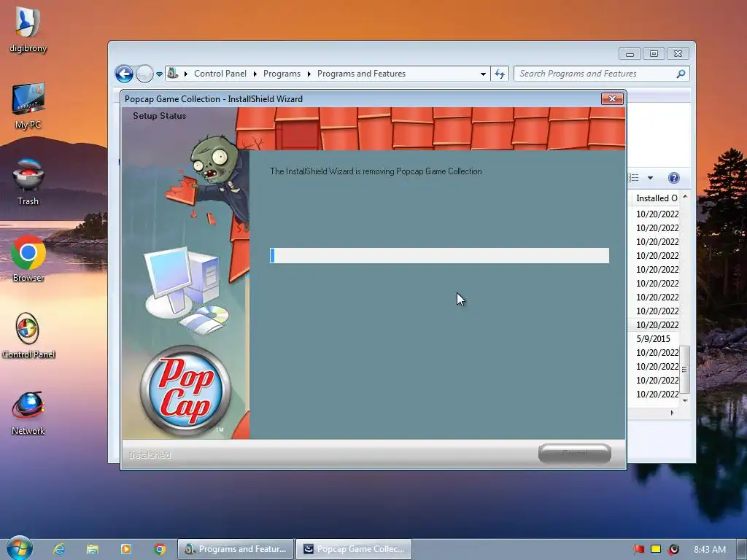This screenshot has width=747, height=560.
Task: Sort by the Installed On column header
Action: (657, 198)
